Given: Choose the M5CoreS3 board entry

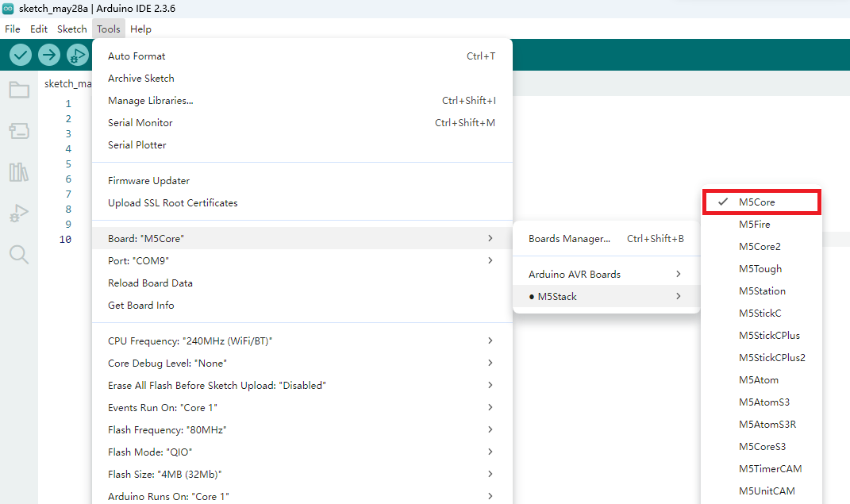Looking at the screenshot, I should [762, 447].
